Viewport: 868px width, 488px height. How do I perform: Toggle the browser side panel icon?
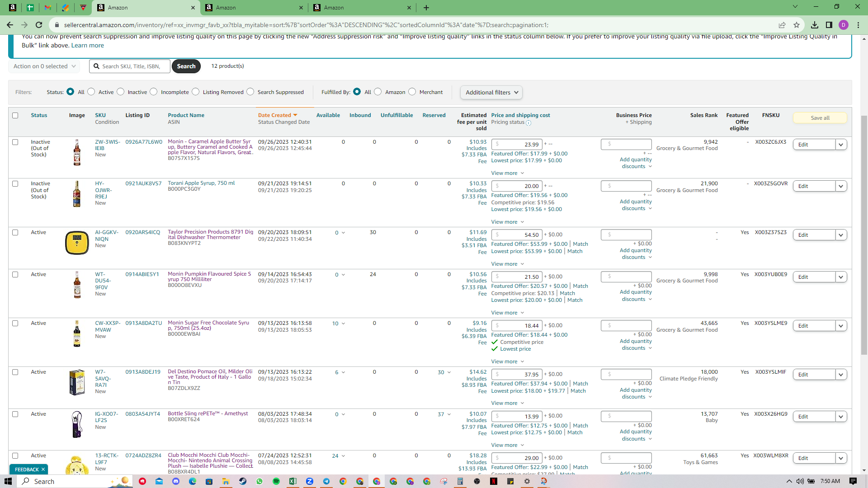click(x=829, y=25)
